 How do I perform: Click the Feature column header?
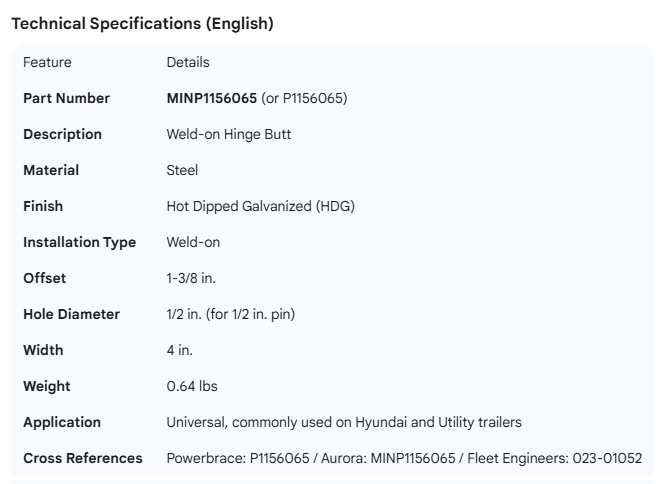(x=47, y=62)
